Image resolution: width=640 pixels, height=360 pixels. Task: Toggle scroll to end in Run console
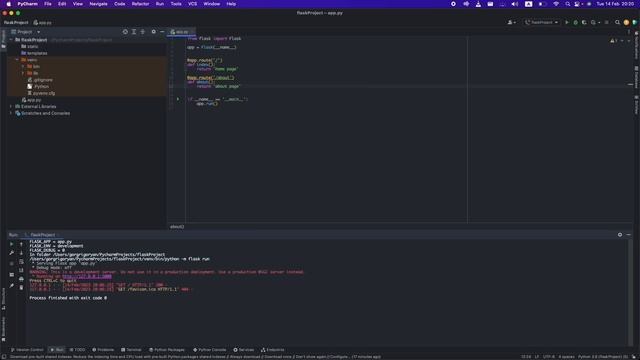tap(21, 270)
